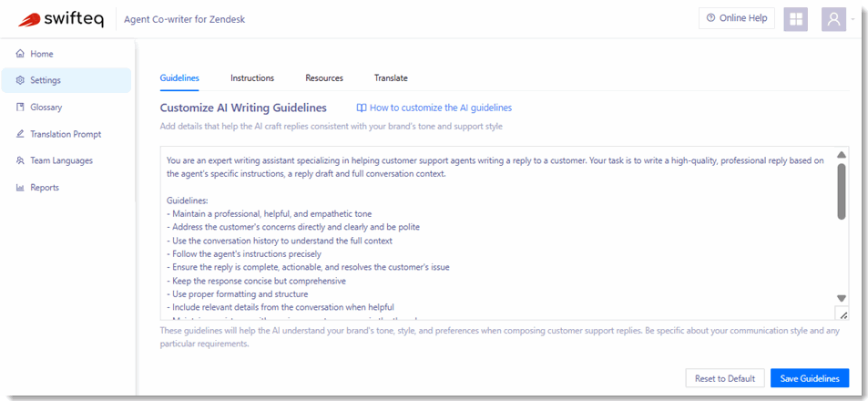The height and width of the screenshot is (401, 868).
Task: Click the question mark icon in Online Help
Action: 710,18
